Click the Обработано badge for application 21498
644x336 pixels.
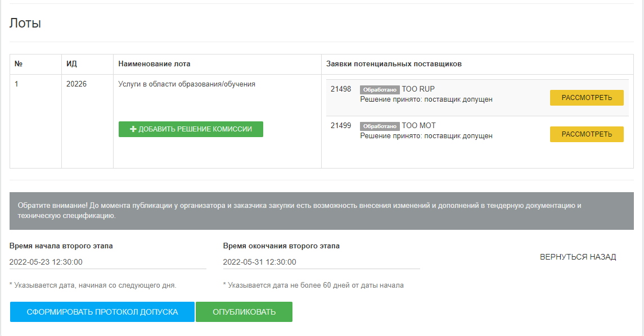pyautogui.click(x=380, y=90)
